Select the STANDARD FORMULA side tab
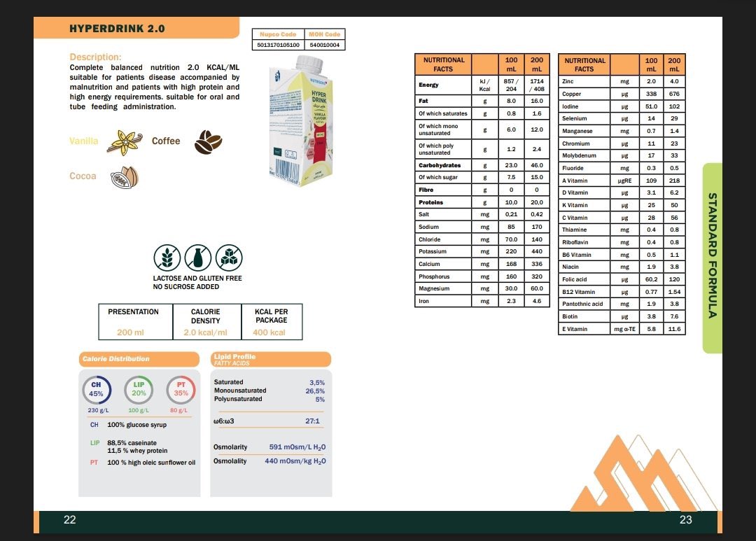This screenshot has width=756, height=541. tap(712, 258)
